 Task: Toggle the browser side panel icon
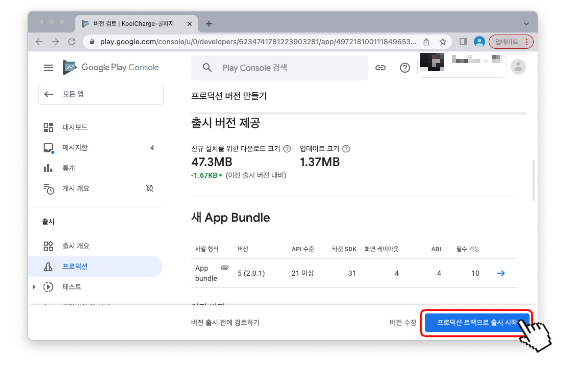(463, 42)
